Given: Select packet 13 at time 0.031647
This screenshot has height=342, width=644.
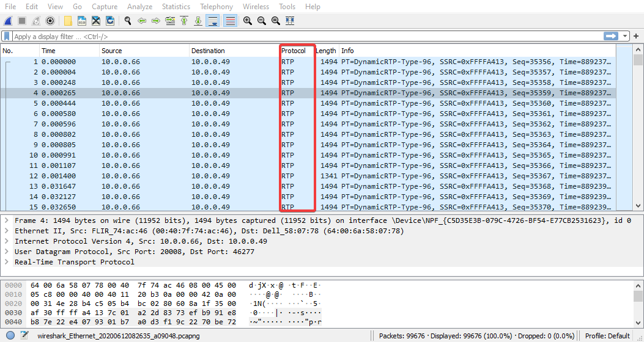Looking at the screenshot, I should pos(308,186).
